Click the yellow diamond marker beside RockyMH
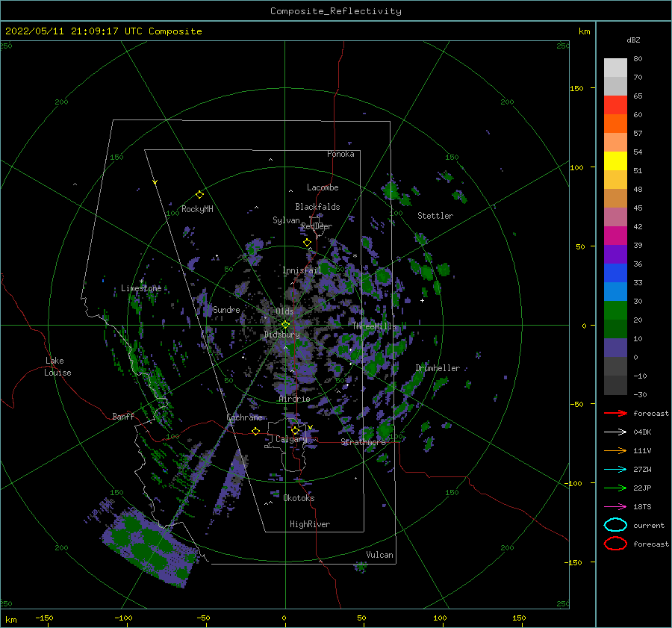 [x=199, y=195]
